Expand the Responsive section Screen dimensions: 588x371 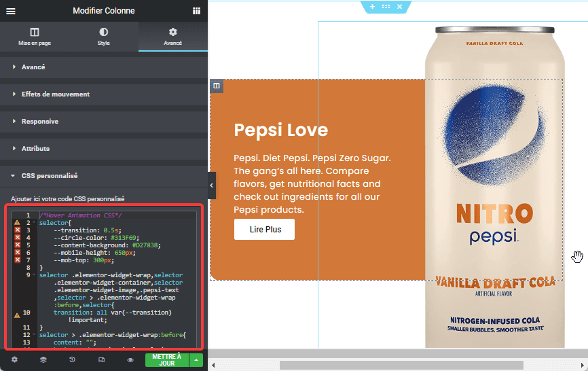103,122
